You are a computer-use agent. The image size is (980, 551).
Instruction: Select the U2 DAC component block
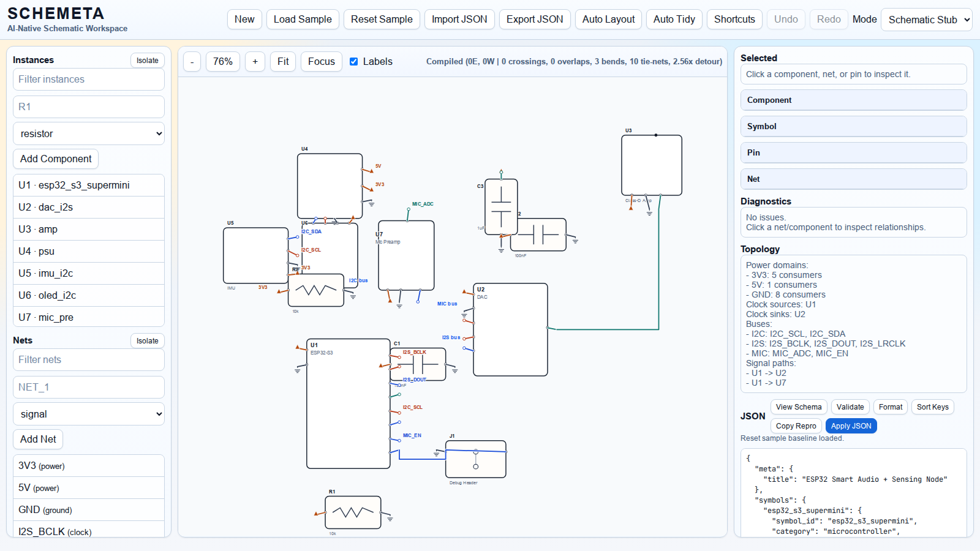510,329
